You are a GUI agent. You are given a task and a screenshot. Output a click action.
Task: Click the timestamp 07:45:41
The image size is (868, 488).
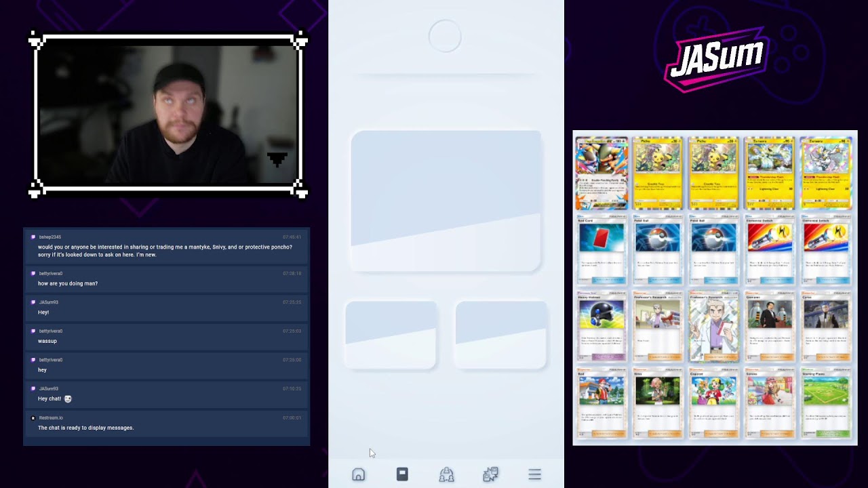pyautogui.click(x=292, y=237)
